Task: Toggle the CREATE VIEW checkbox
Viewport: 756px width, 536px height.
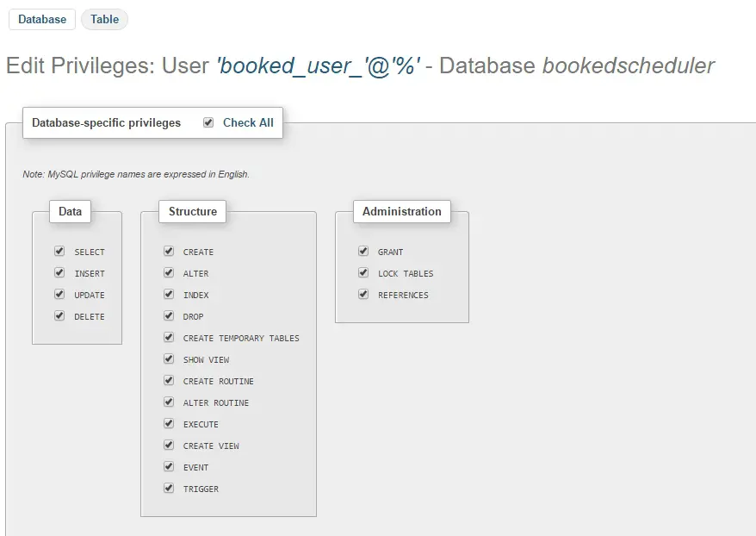Action: [169, 445]
